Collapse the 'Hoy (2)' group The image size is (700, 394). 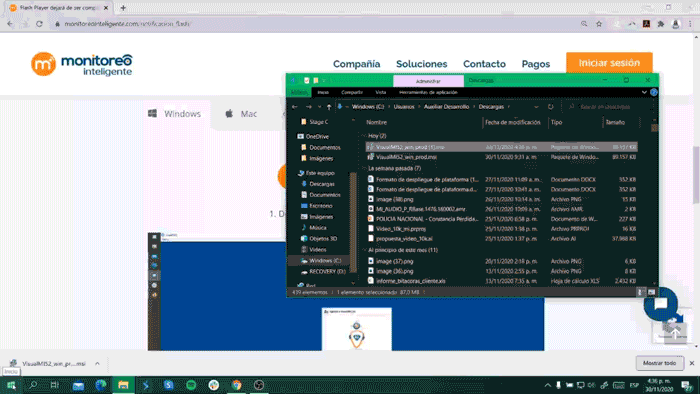pyautogui.click(x=363, y=136)
